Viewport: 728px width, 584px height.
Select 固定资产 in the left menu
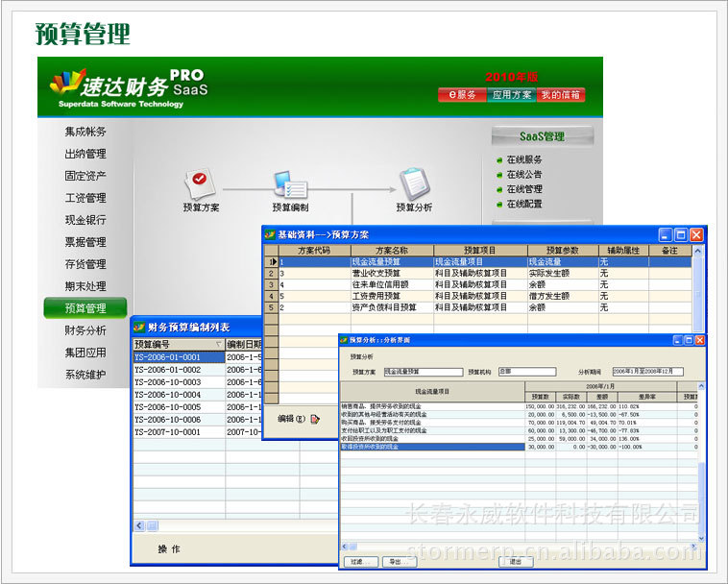(85, 176)
